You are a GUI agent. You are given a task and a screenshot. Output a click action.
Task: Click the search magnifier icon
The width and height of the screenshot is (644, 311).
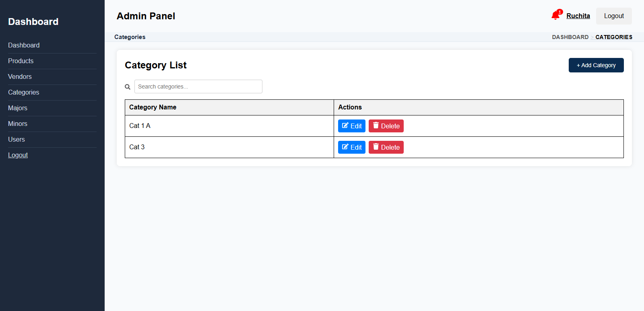coord(128,87)
